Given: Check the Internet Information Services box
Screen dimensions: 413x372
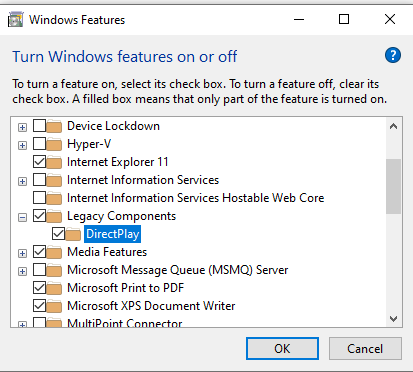Looking at the screenshot, I should (x=39, y=180).
